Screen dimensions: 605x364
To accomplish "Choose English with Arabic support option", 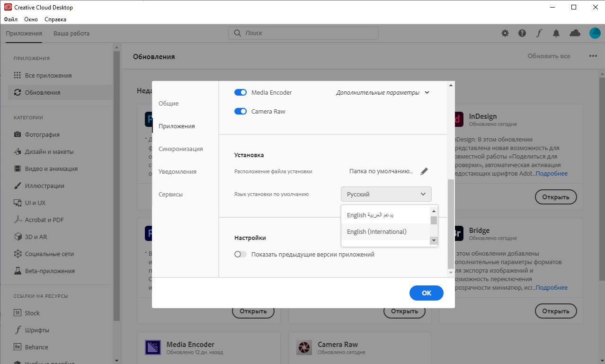I will pos(385,215).
